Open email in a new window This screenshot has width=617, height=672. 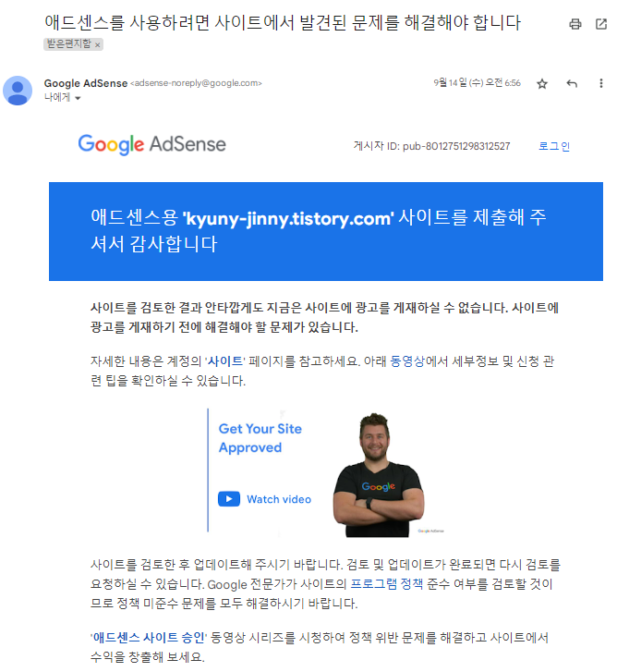click(x=600, y=24)
